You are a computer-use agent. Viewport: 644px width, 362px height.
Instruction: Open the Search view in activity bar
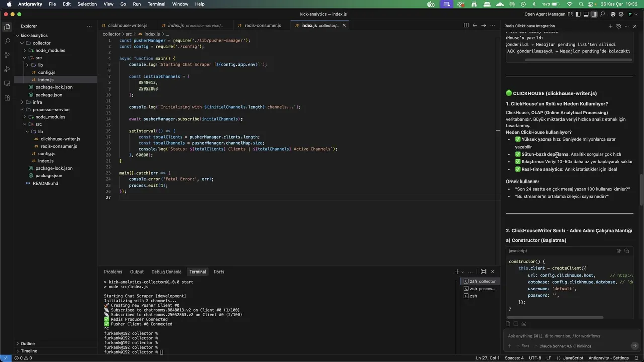click(x=7, y=41)
